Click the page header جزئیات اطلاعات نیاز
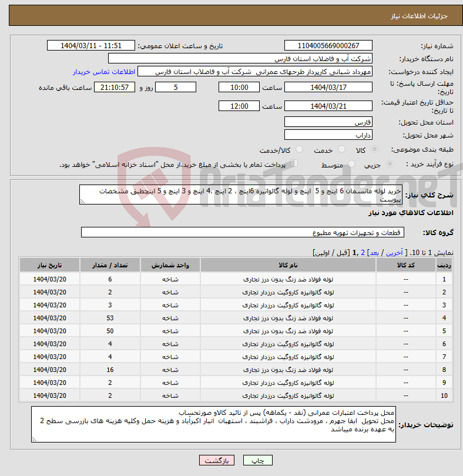This screenshot has height=476, width=463. click(419, 16)
